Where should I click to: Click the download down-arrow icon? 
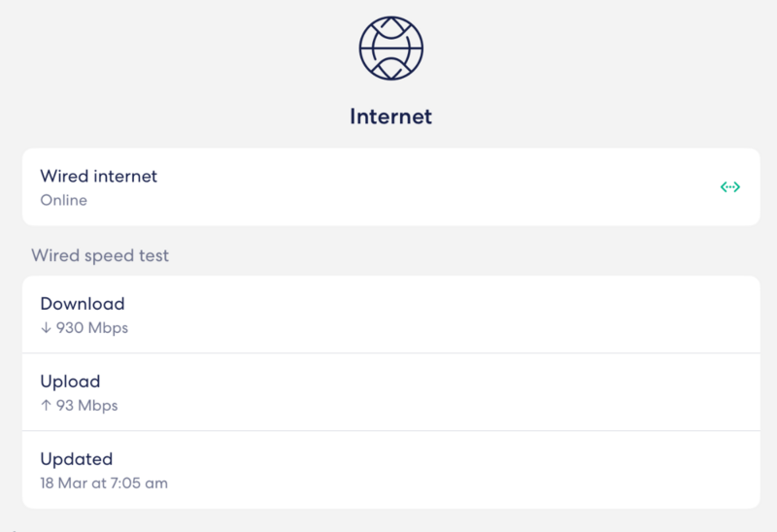pyautogui.click(x=46, y=328)
